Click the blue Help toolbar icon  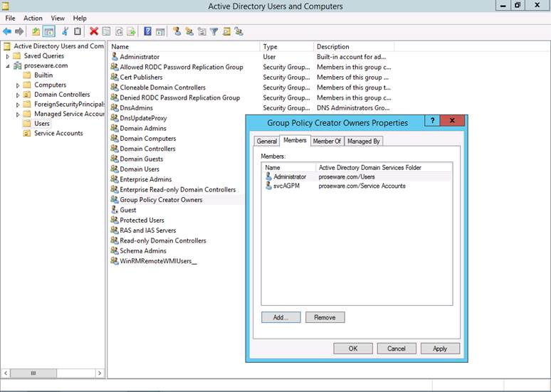coord(147,31)
